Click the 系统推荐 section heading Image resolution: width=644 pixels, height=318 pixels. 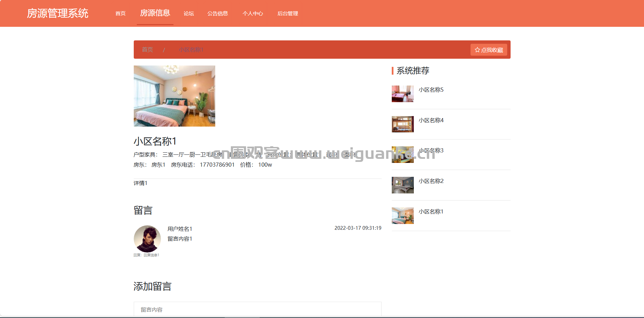point(413,71)
